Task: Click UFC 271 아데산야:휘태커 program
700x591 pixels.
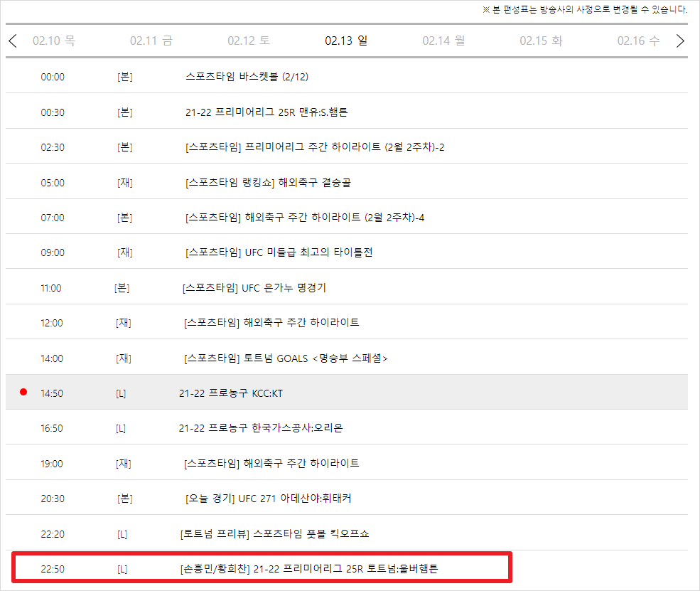Action: (x=269, y=498)
